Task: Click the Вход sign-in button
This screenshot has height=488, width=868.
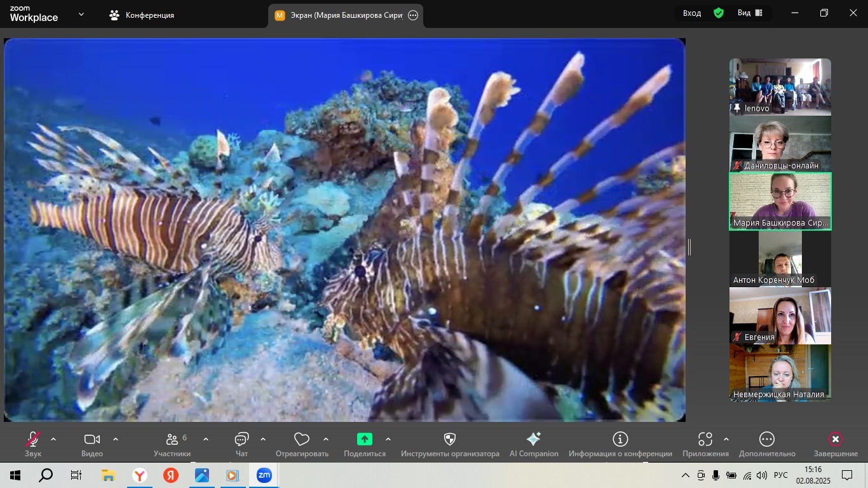Action: point(692,13)
